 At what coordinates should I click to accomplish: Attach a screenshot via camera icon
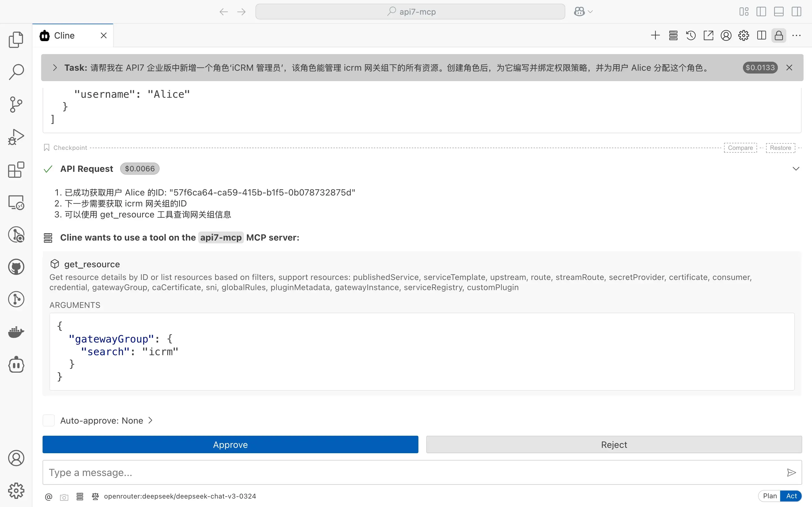click(x=64, y=497)
